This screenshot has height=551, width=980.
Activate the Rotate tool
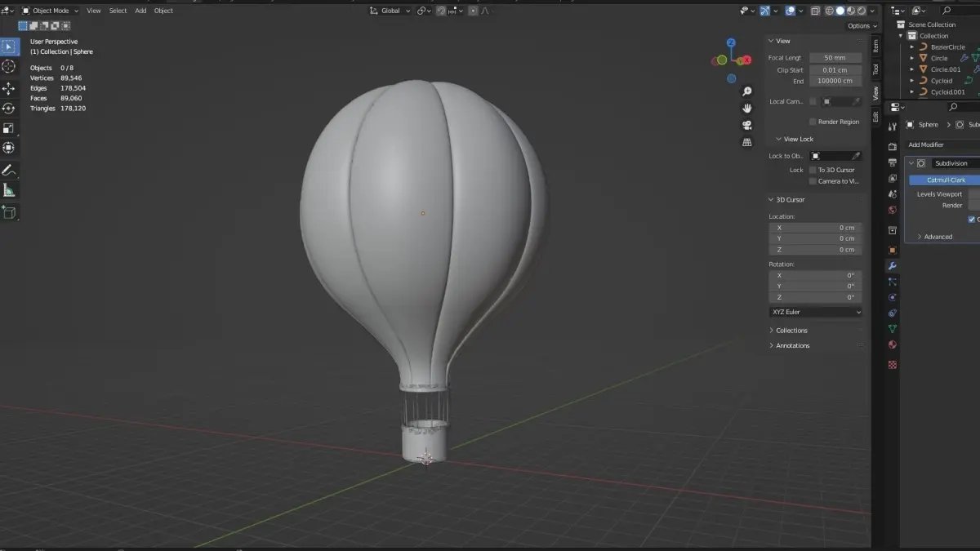(x=9, y=108)
